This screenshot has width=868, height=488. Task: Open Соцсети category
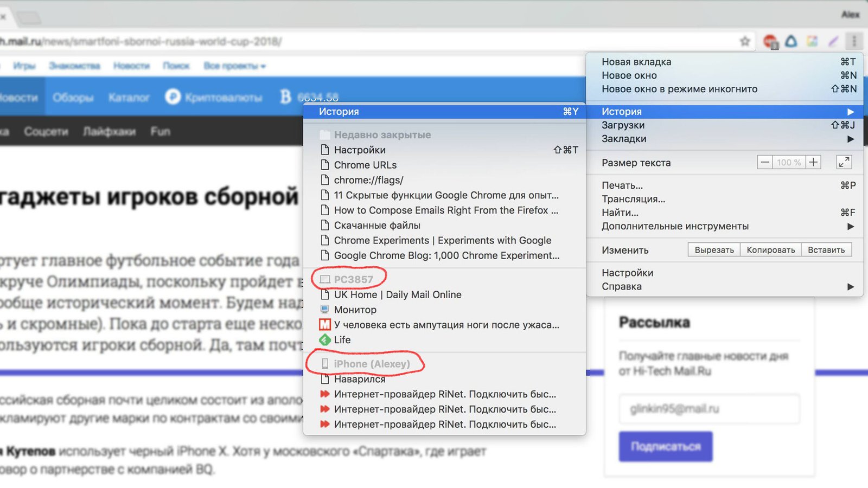pos(46,132)
